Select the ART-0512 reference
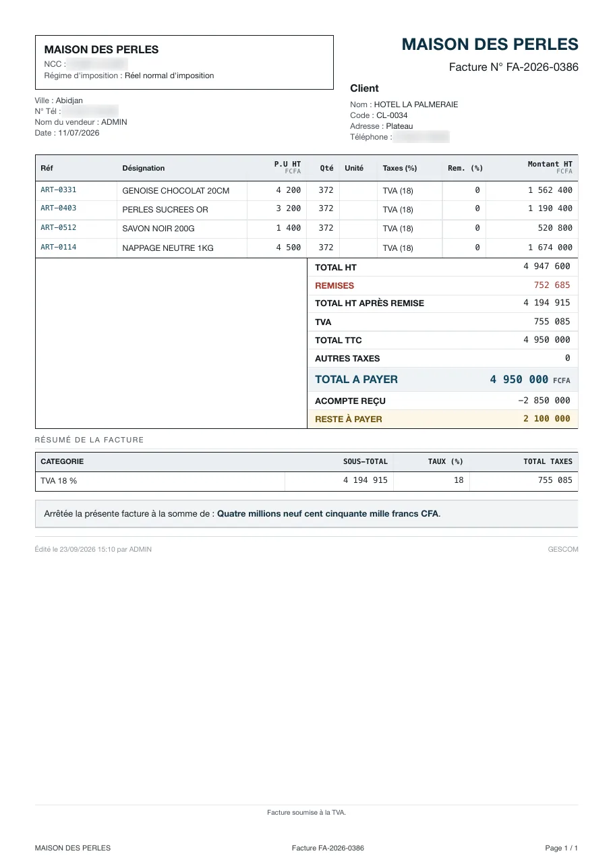Image resolution: width=613 pixels, height=868 pixels. [59, 228]
